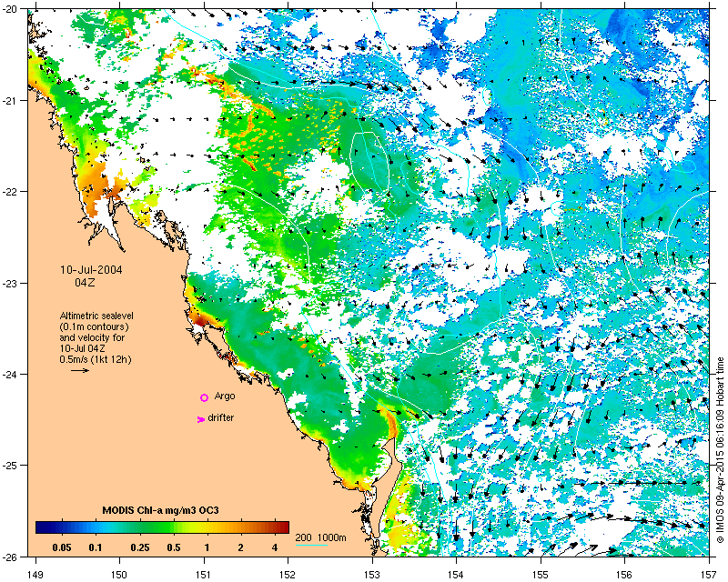Click the longitude axis label '149'
This screenshot has width=728, height=582.
point(35,575)
